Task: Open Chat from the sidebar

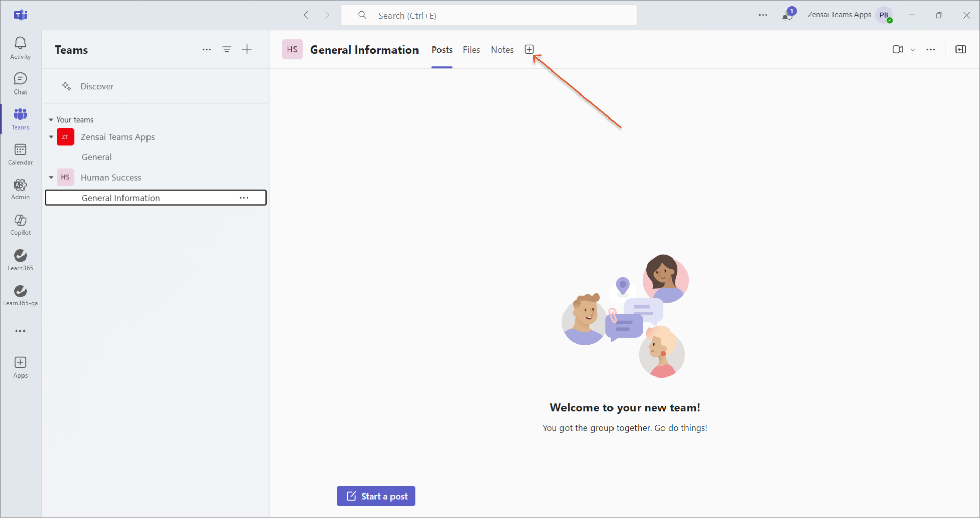Action: point(20,83)
